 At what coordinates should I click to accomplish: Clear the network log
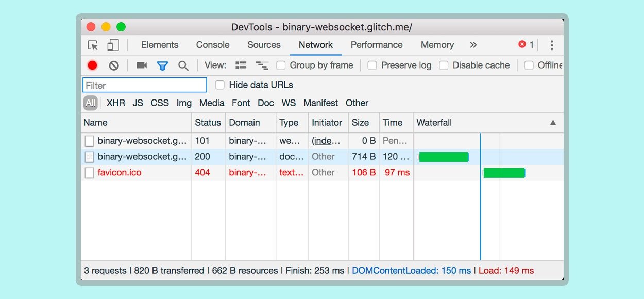[x=114, y=65]
